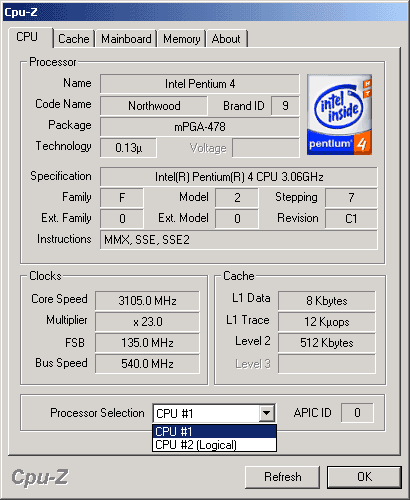The image size is (410, 500).
Task: Click the CPU tab
Action: (x=27, y=37)
